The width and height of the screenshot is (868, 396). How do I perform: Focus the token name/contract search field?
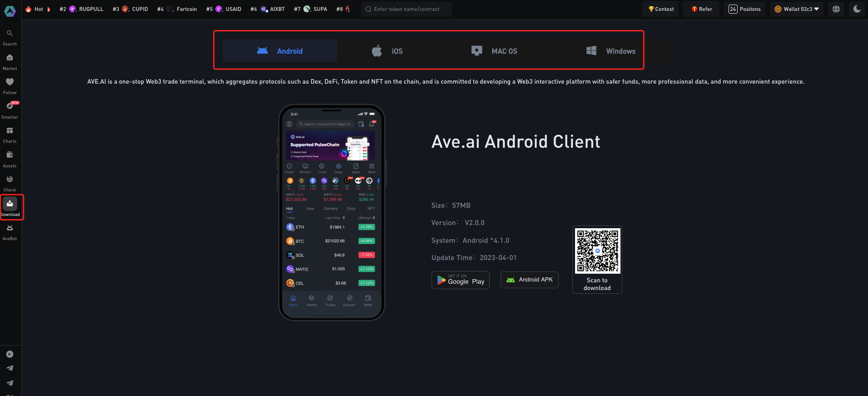point(407,9)
